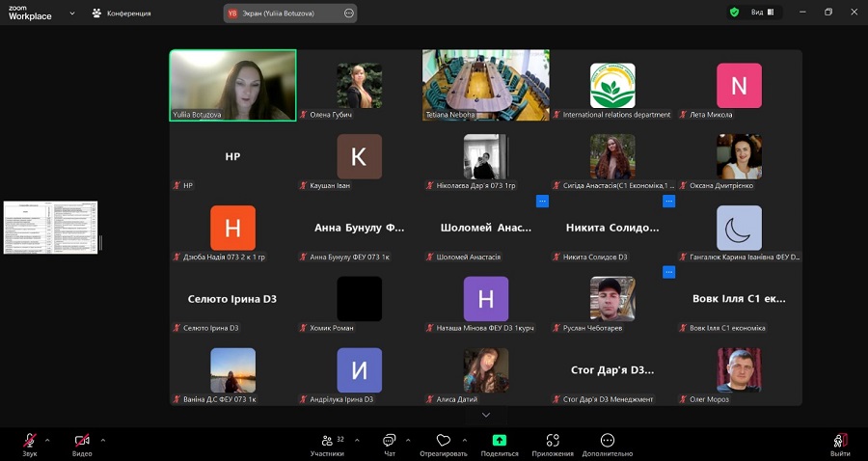Open the Zoom Workplace dropdown chevron

pyautogui.click(x=70, y=14)
